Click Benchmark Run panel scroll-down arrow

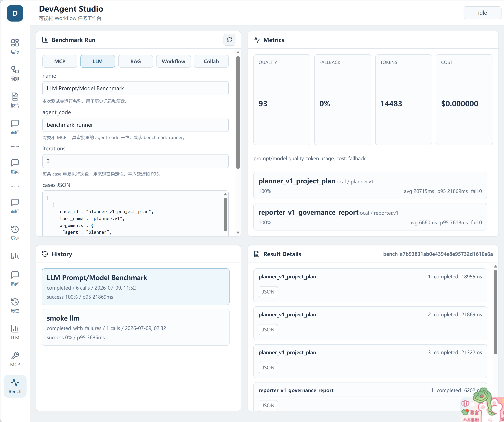pos(238,232)
